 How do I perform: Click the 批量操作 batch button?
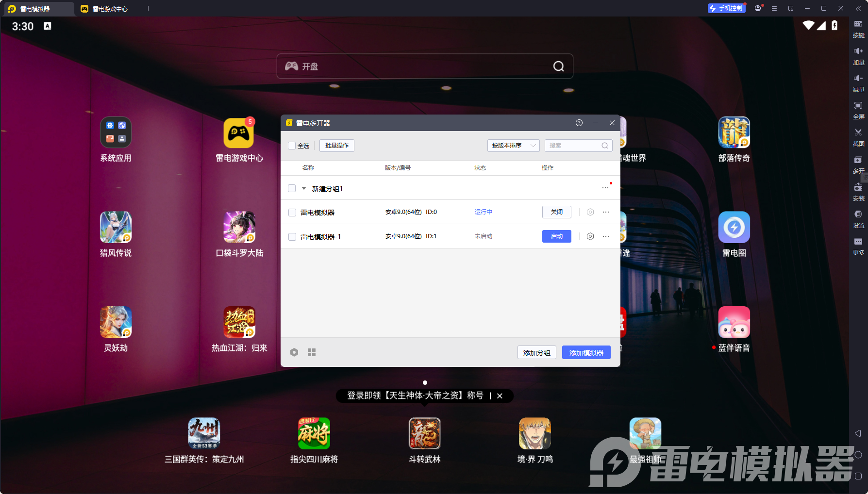tap(337, 146)
